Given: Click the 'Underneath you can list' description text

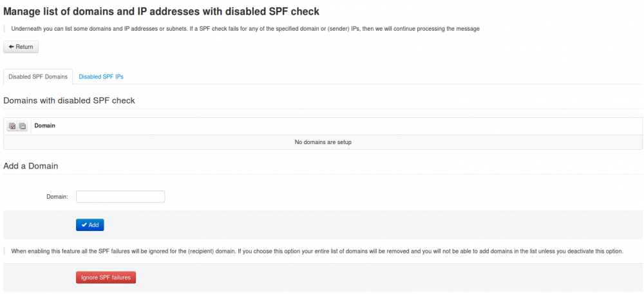Looking at the screenshot, I should tap(245, 29).
